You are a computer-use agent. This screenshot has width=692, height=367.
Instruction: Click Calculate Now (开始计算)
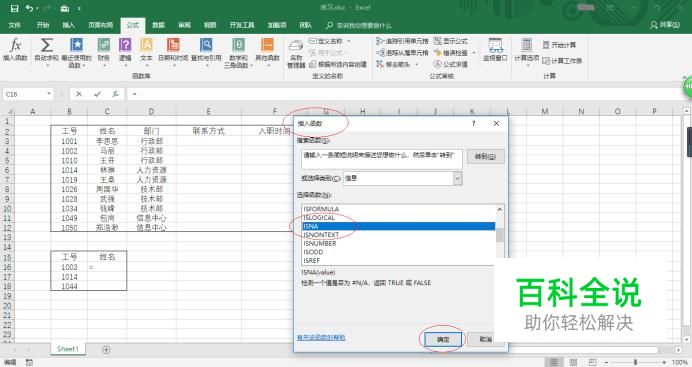click(559, 45)
